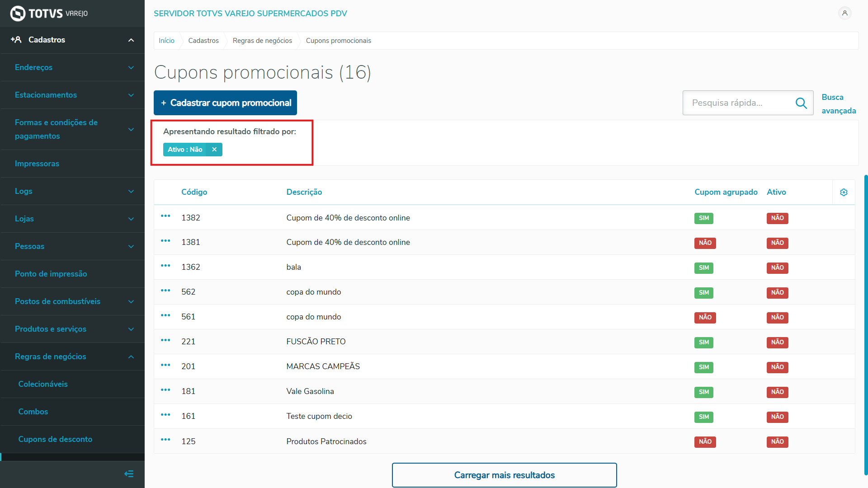The width and height of the screenshot is (868, 488).
Task: Collapse the sidebar menu icon
Action: point(129,474)
